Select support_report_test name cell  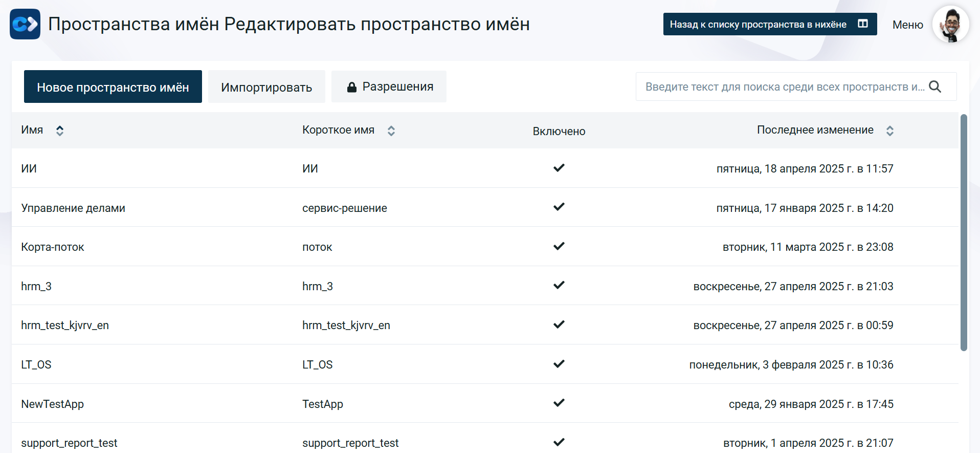69,443
